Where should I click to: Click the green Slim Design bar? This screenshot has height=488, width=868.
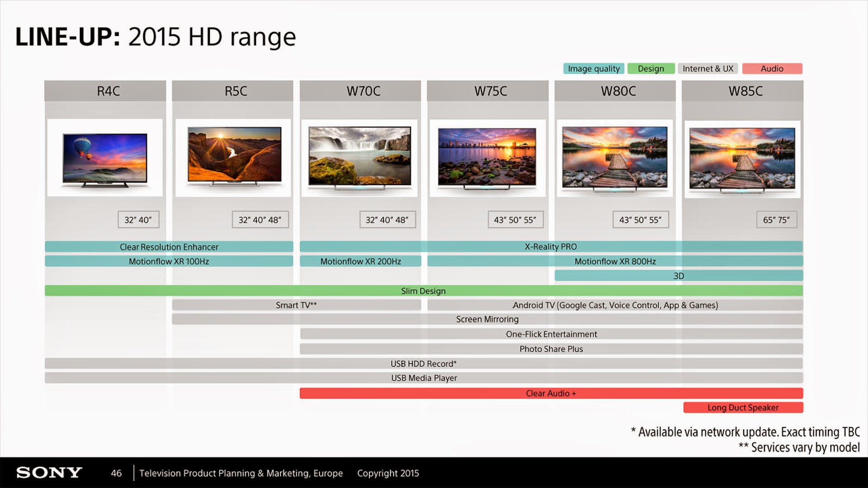[x=424, y=291]
